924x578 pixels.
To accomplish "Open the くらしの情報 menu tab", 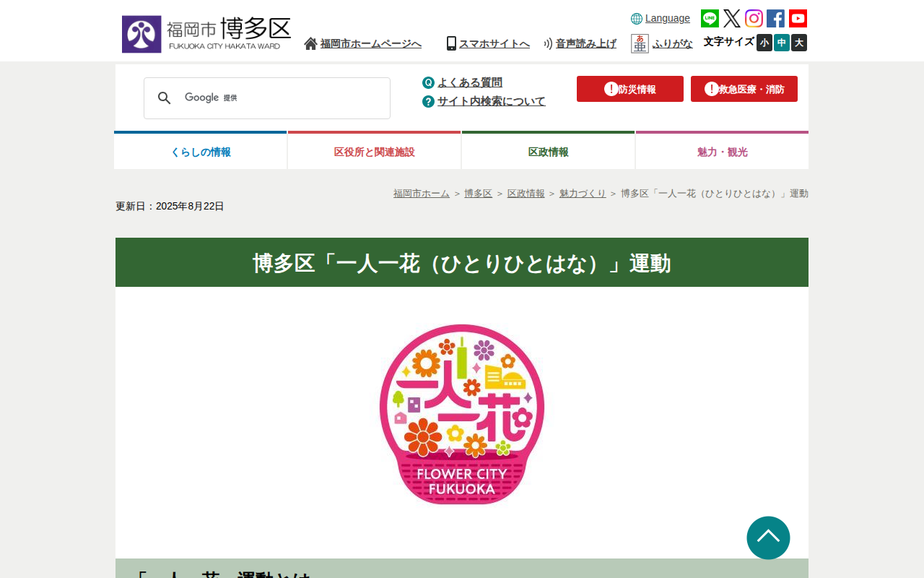I will [201, 151].
